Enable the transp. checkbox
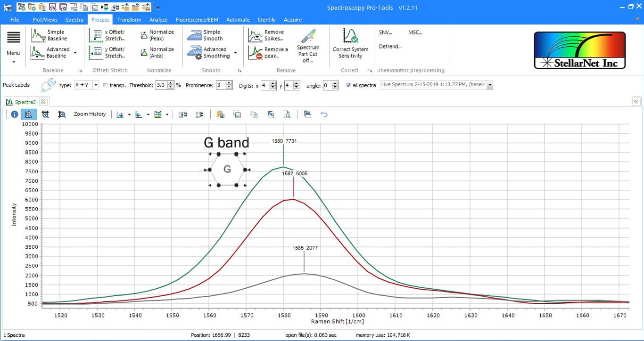644x341 pixels. click(x=105, y=86)
